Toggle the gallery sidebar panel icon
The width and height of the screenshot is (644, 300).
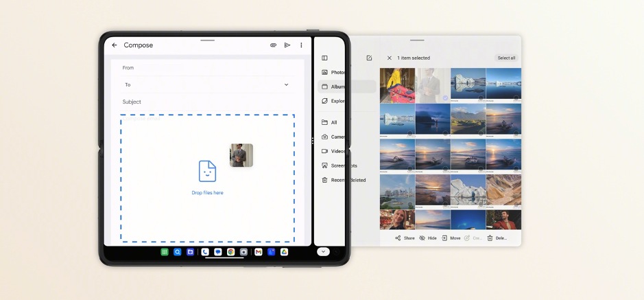pyautogui.click(x=324, y=58)
